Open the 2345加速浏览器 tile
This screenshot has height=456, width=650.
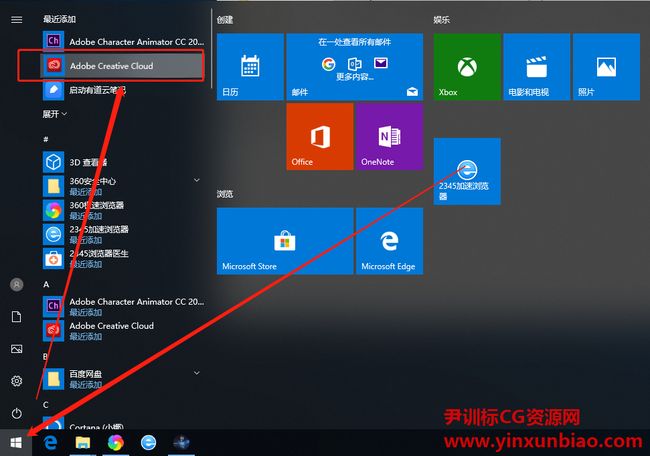pyautogui.click(x=467, y=171)
